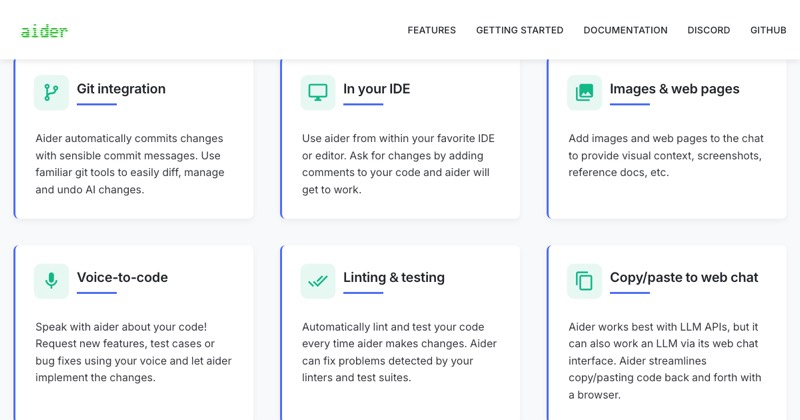
Task: Click text 'implement the changes.'
Action: coord(95,378)
